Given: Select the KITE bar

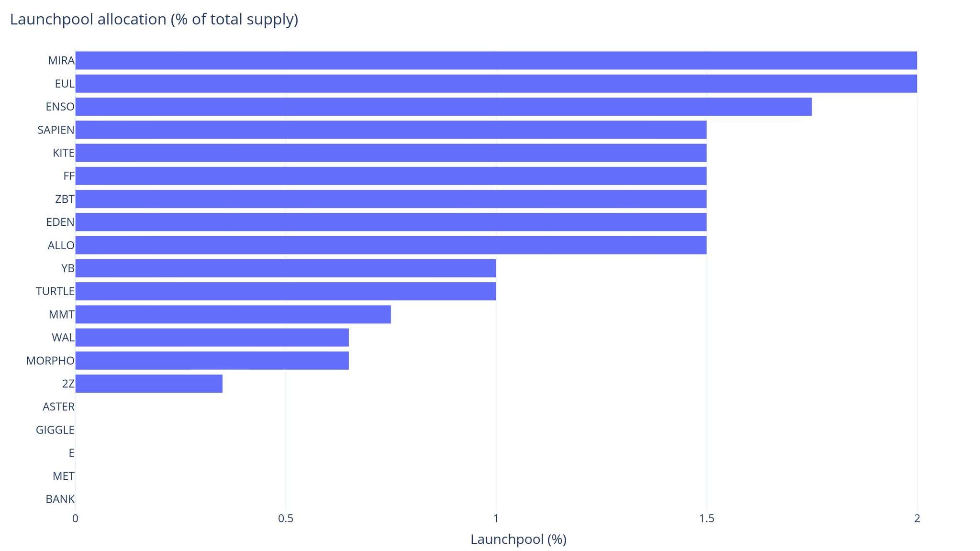Looking at the screenshot, I should pyautogui.click(x=390, y=153).
